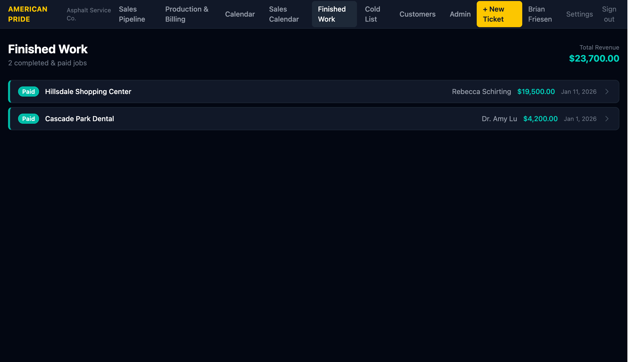Select customer Dr. Amy Lu
Image resolution: width=644 pixels, height=362 pixels.
pyautogui.click(x=499, y=119)
